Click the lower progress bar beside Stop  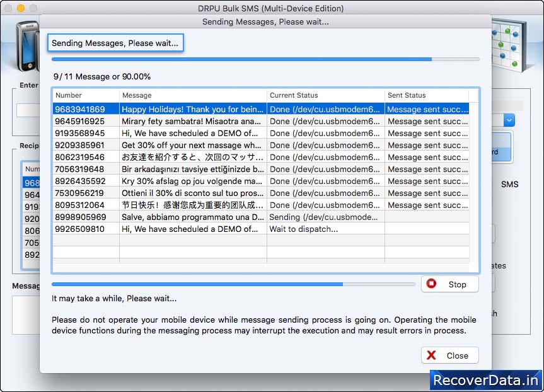click(x=233, y=284)
